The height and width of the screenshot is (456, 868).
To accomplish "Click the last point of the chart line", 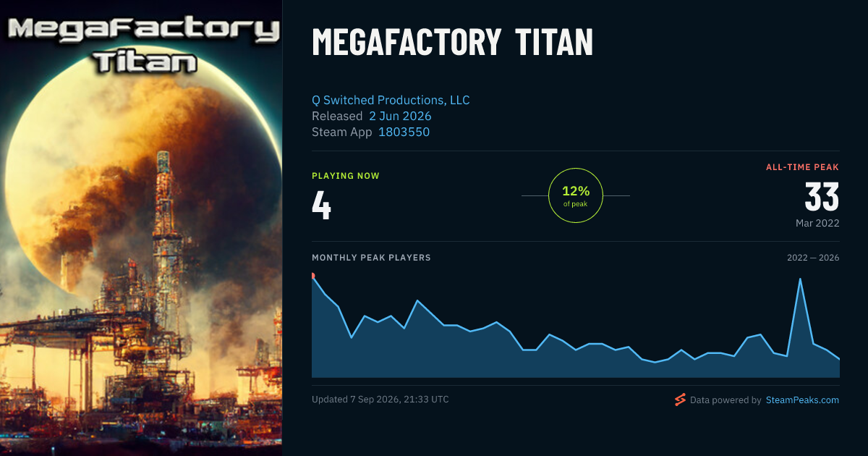I will [x=839, y=359].
